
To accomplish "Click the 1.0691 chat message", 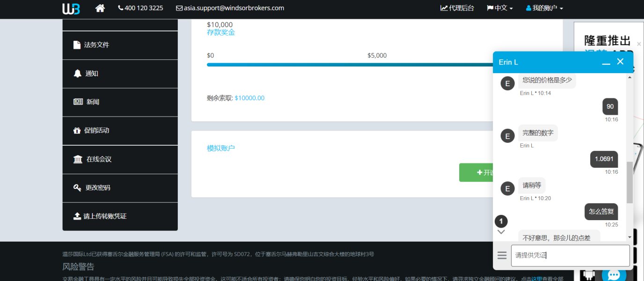I will point(604,159).
